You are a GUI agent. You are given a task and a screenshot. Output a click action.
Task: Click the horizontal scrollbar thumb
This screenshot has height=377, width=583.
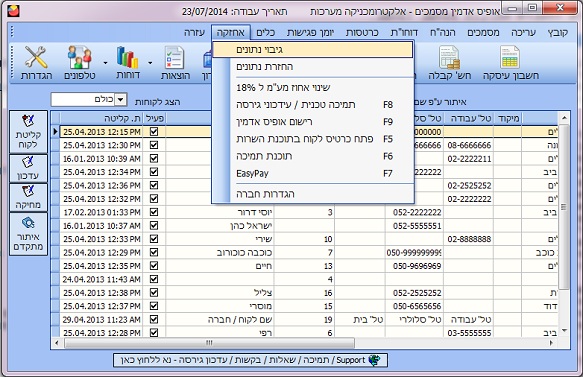[x=209, y=343]
